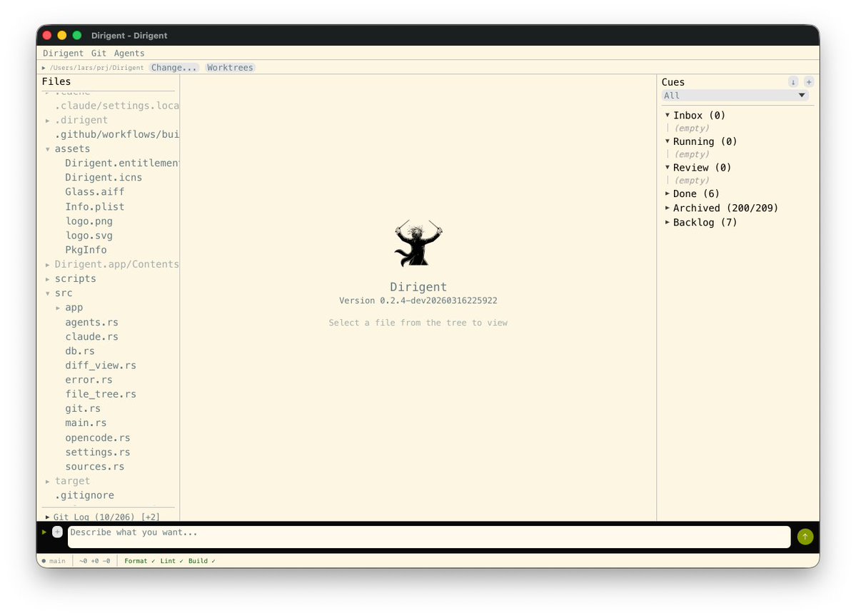Viewport: 856px width, 616px height.
Task: Expand the .dirigent folder
Action: (48, 120)
